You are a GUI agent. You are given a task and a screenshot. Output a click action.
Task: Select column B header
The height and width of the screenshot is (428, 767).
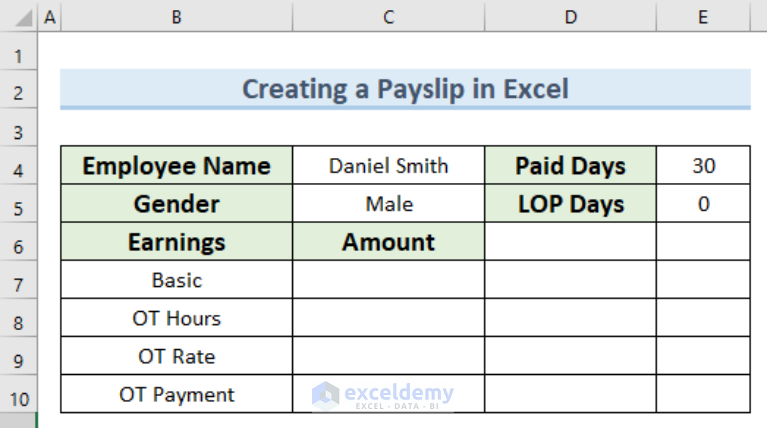(x=177, y=17)
